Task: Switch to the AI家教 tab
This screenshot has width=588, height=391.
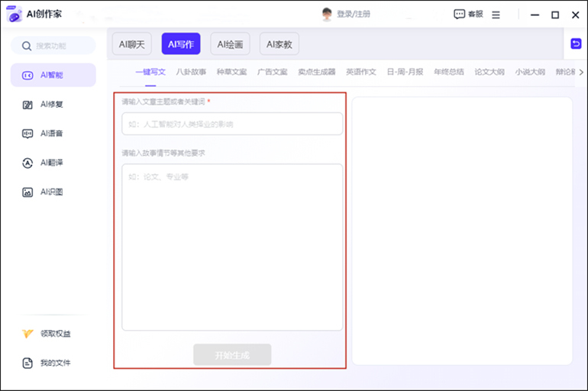Action: tap(279, 44)
